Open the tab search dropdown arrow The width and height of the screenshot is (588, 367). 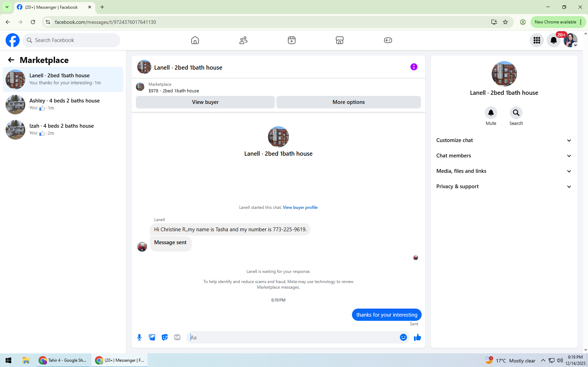(7, 7)
